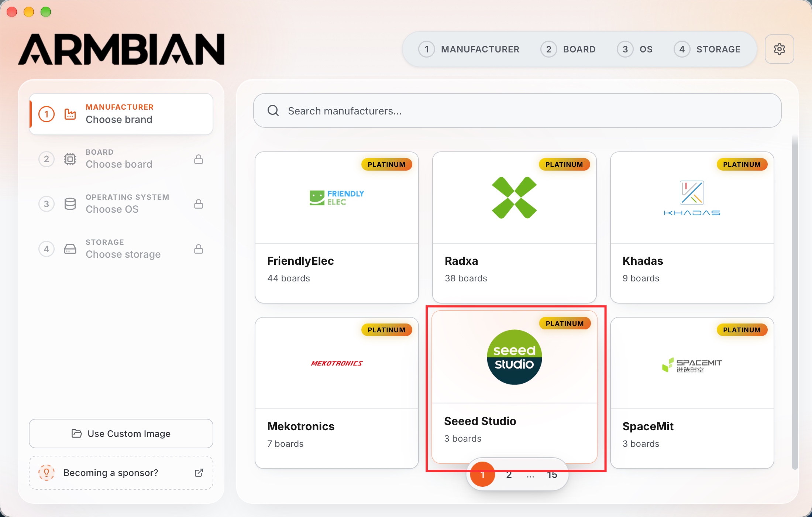Viewport: 812px width, 517px height.
Task: Pick the Khadas manufacturer card
Action: click(x=692, y=227)
